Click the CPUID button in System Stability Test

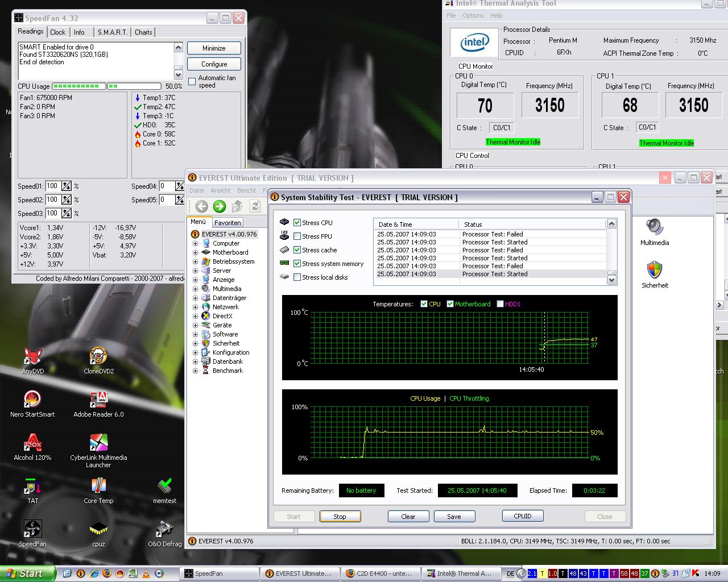523,516
